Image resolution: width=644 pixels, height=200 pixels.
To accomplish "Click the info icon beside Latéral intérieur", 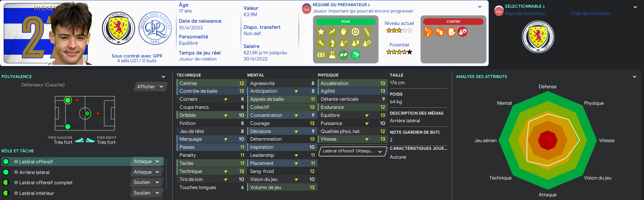I will (x=16, y=193).
